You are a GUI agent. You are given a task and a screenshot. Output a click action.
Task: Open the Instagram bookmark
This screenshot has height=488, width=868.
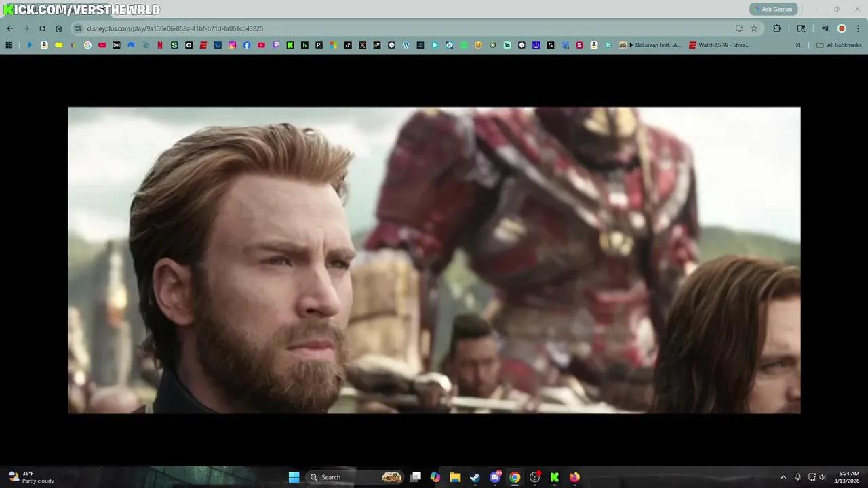click(x=232, y=45)
